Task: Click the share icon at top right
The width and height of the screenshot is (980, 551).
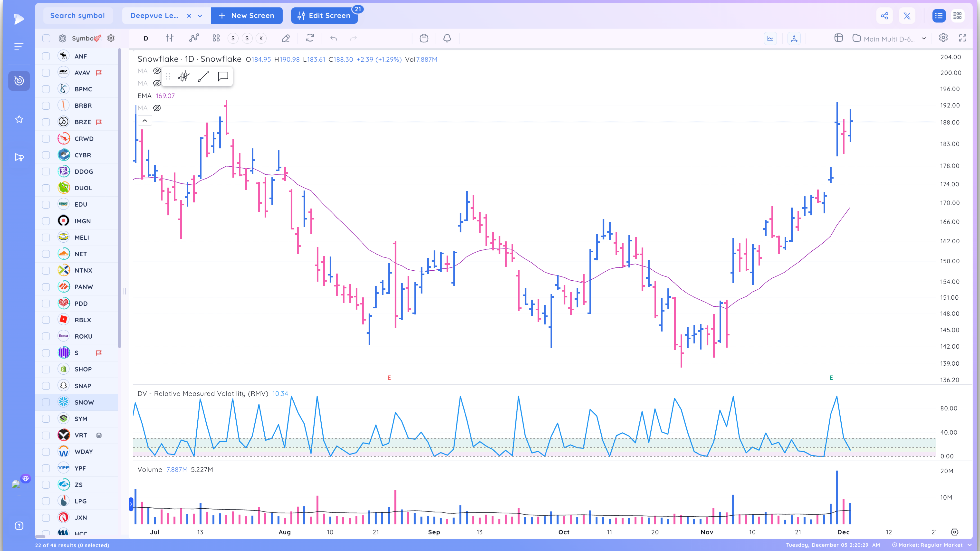Action: point(884,16)
